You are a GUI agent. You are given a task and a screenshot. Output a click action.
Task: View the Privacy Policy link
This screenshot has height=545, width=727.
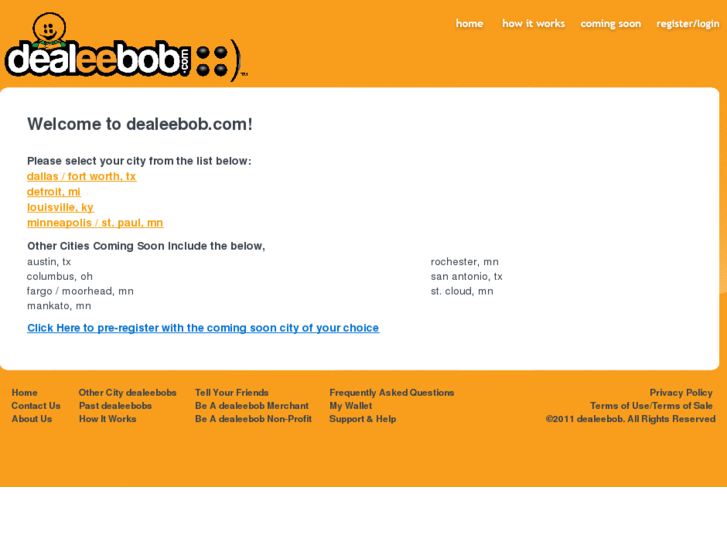point(681,393)
